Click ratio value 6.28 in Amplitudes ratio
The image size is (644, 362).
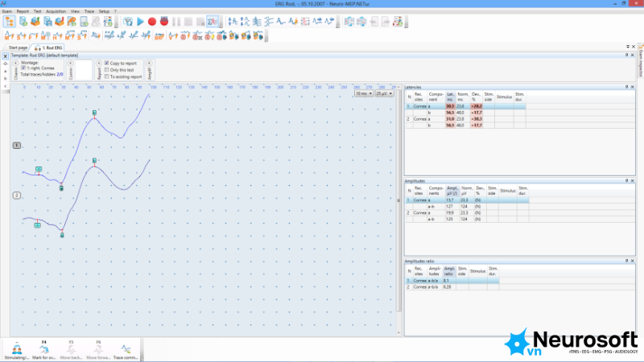click(448, 287)
